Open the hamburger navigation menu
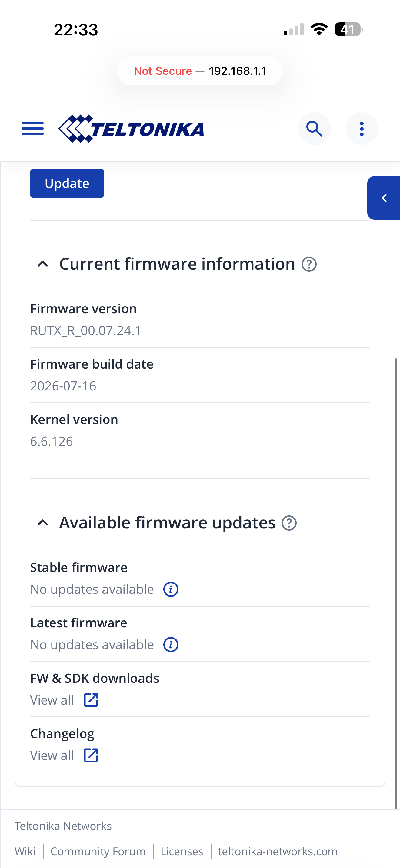 click(x=33, y=129)
